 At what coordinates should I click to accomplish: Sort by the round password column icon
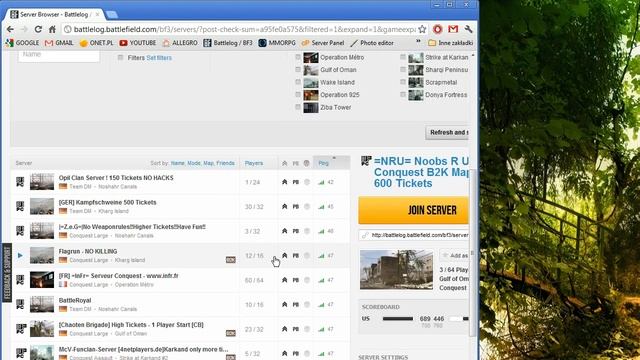pos(307,163)
